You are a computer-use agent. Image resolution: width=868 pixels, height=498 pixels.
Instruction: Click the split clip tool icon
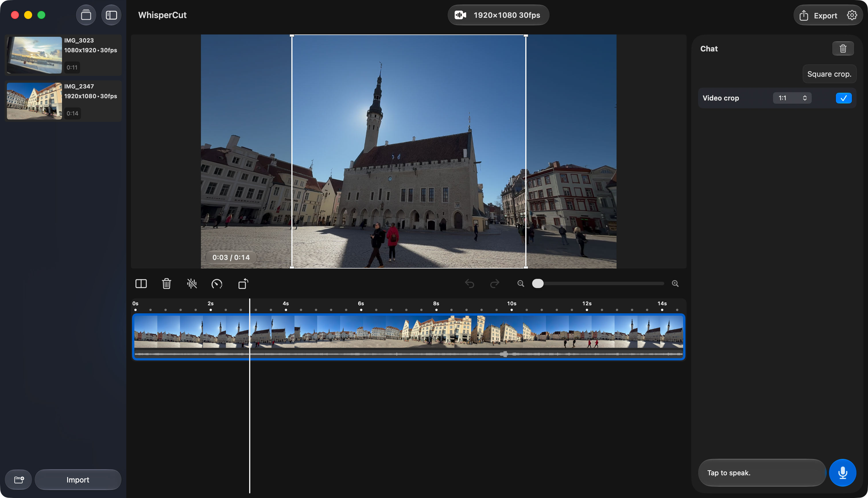click(x=141, y=283)
